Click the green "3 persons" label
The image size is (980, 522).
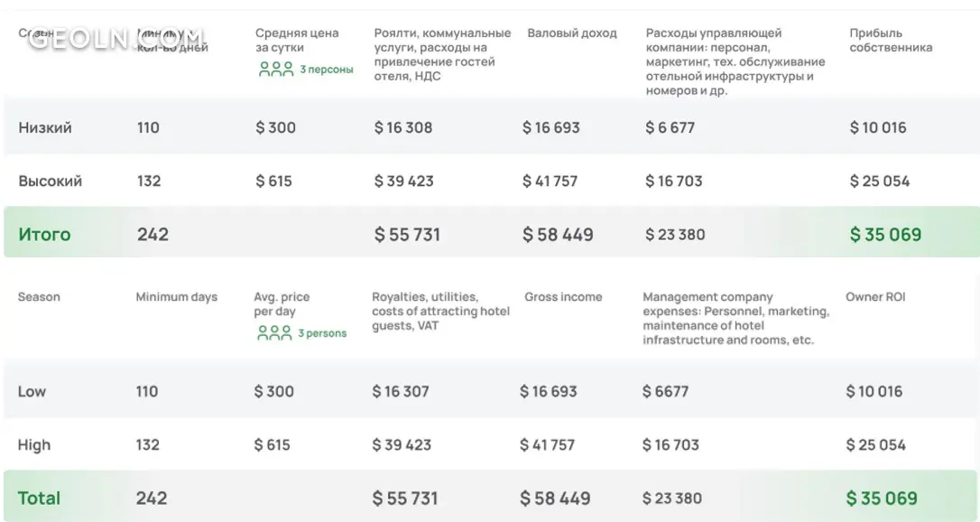tap(322, 333)
